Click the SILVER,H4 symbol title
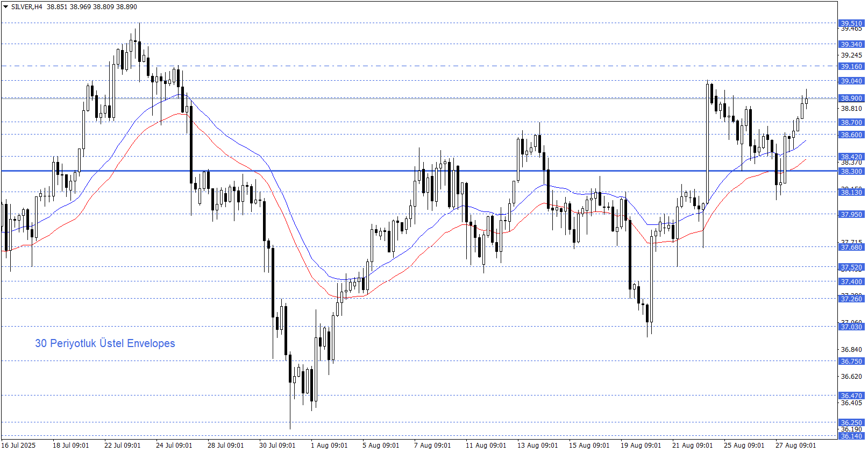 point(26,7)
